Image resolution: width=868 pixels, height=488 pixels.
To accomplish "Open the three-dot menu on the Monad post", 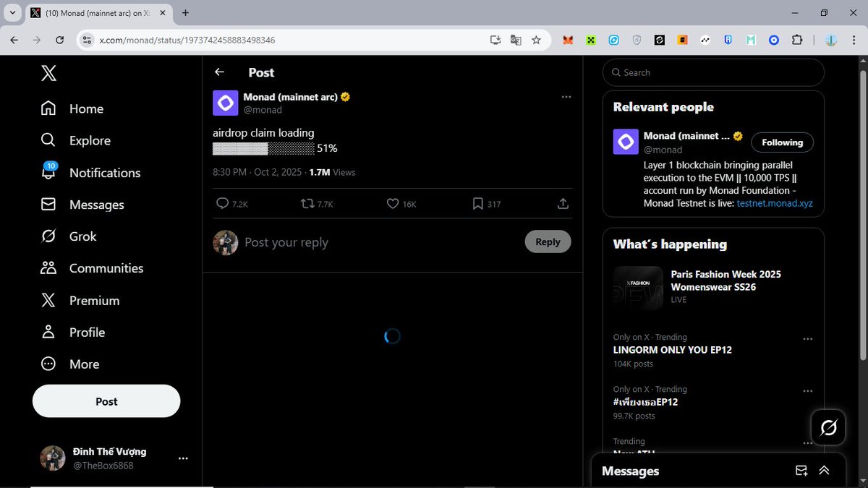I will point(566,97).
